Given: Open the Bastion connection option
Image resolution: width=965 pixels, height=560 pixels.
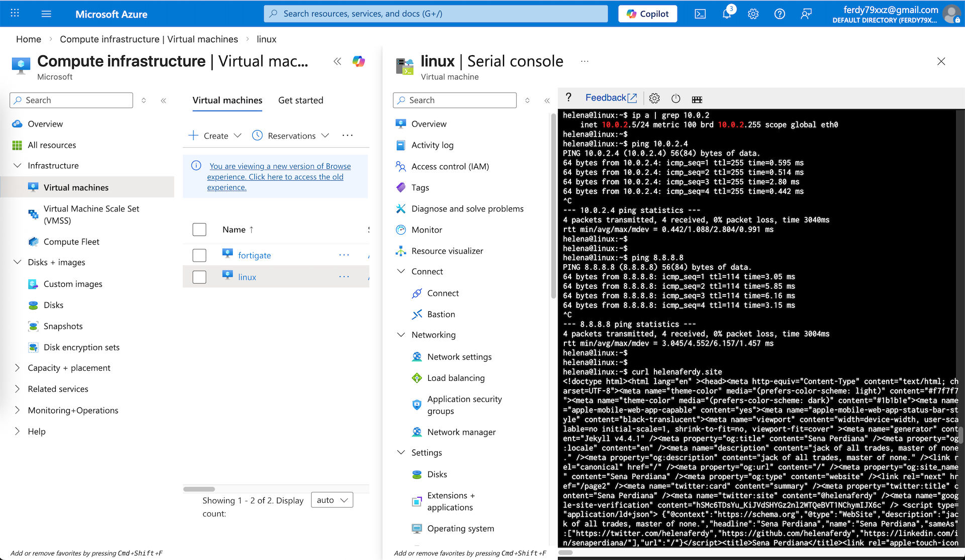Looking at the screenshot, I should 441,314.
